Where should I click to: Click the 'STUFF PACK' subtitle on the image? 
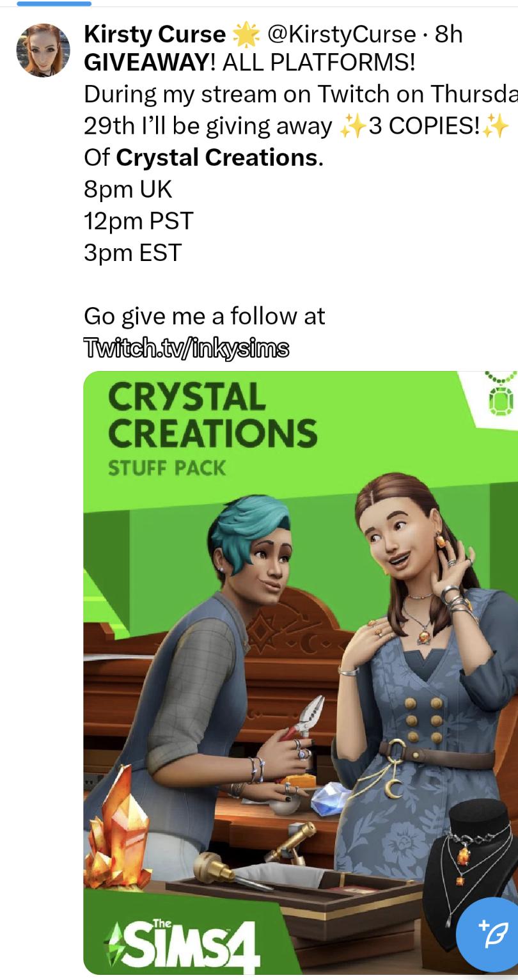pyautogui.click(x=167, y=468)
